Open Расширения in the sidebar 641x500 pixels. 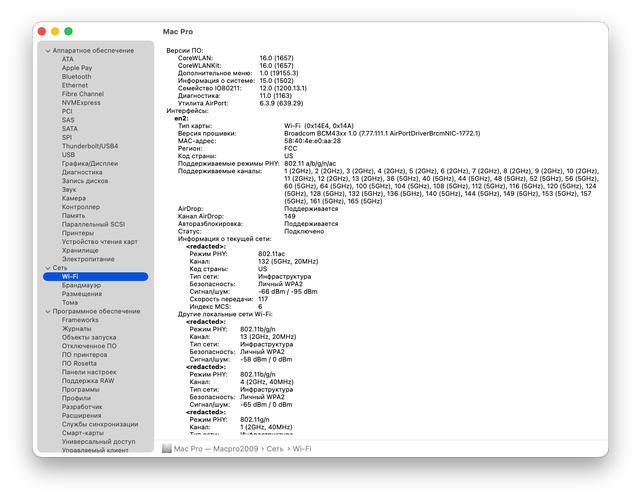(x=81, y=415)
